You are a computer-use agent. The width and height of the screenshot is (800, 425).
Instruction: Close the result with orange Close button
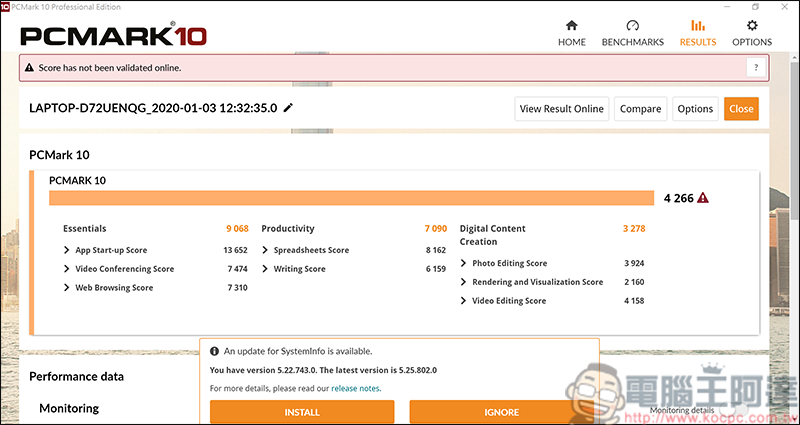click(741, 109)
